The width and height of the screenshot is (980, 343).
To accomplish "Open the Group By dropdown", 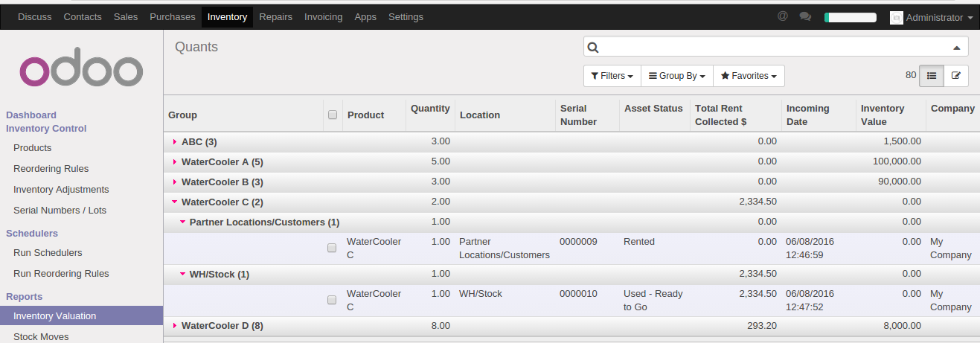I will tap(677, 76).
